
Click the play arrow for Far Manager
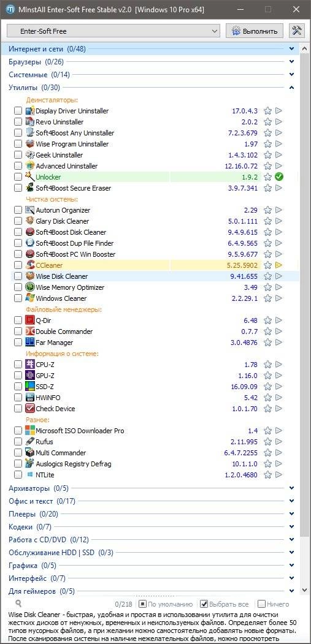tap(279, 343)
